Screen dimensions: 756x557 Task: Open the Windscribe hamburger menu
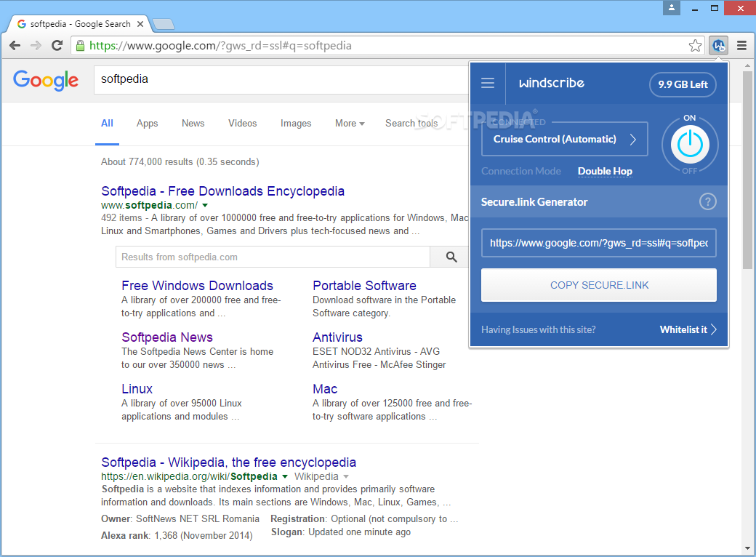[488, 83]
